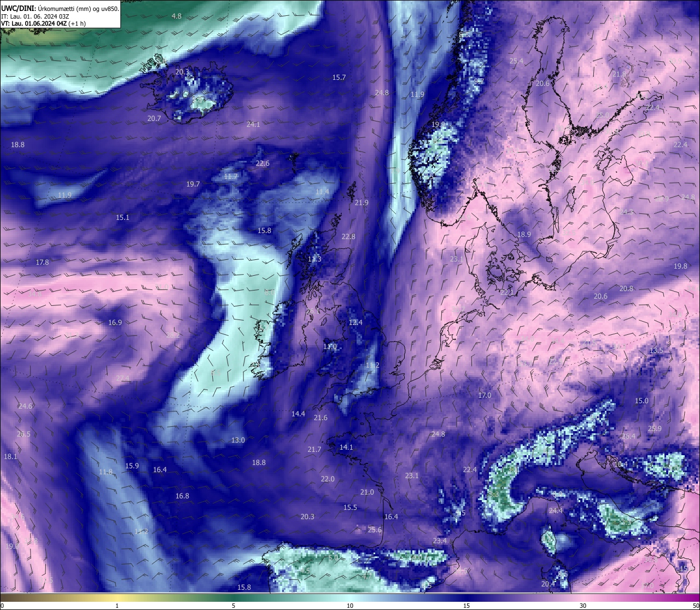Click the 13.0 value in the Atlantic
The width and height of the screenshot is (700, 610).
point(238,440)
